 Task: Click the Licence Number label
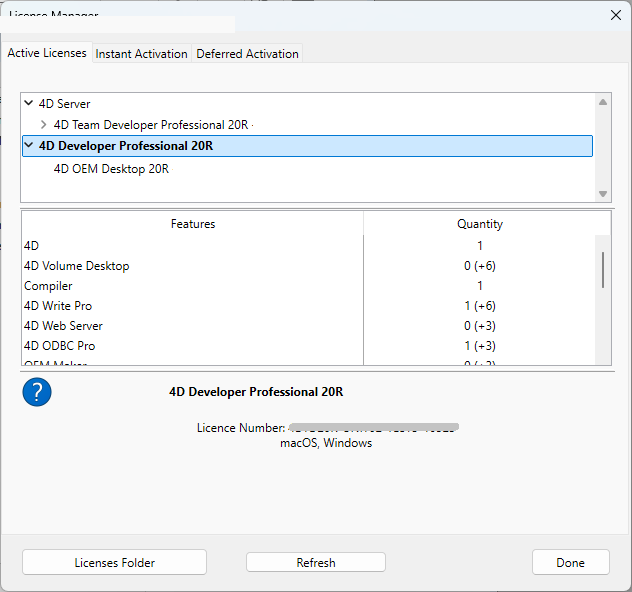(241, 428)
